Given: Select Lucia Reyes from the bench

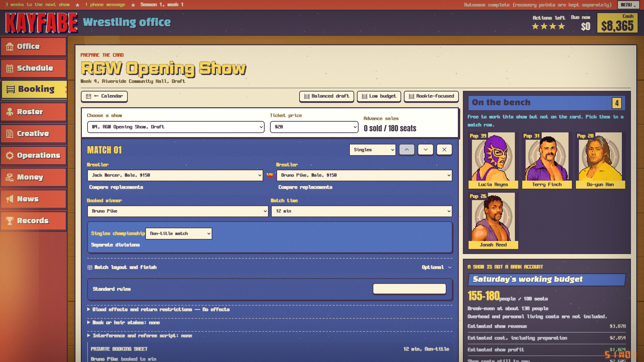Looking at the screenshot, I should tap(493, 161).
